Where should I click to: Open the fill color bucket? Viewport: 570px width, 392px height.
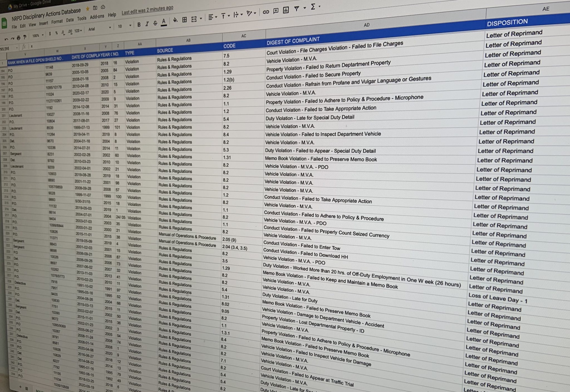pyautogui.click(x=175, y=20)
